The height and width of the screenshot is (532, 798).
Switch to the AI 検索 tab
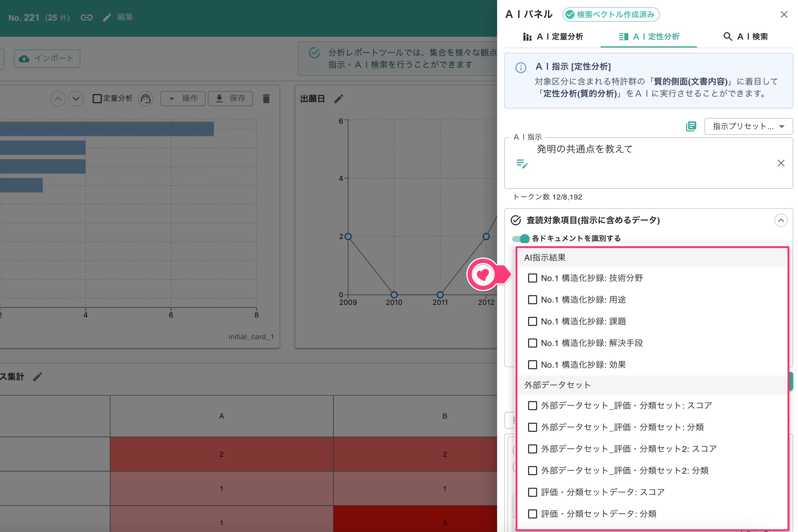[x=745, y=37]
